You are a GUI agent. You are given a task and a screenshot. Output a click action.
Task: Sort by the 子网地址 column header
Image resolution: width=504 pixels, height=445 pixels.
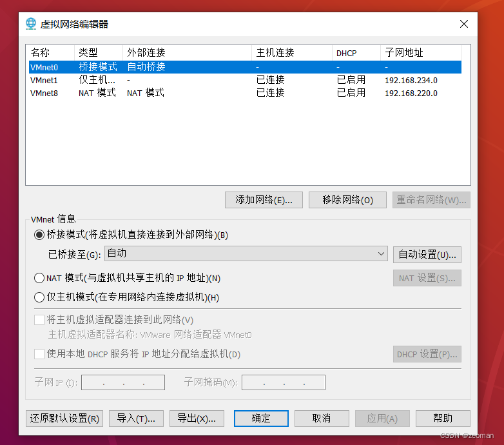click(421, 52)
